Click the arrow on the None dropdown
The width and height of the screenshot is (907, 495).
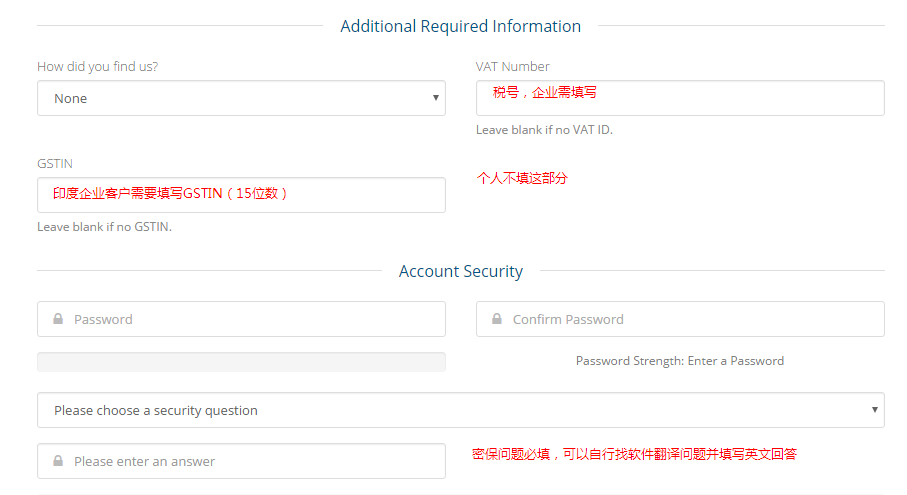tap(436, 98)
